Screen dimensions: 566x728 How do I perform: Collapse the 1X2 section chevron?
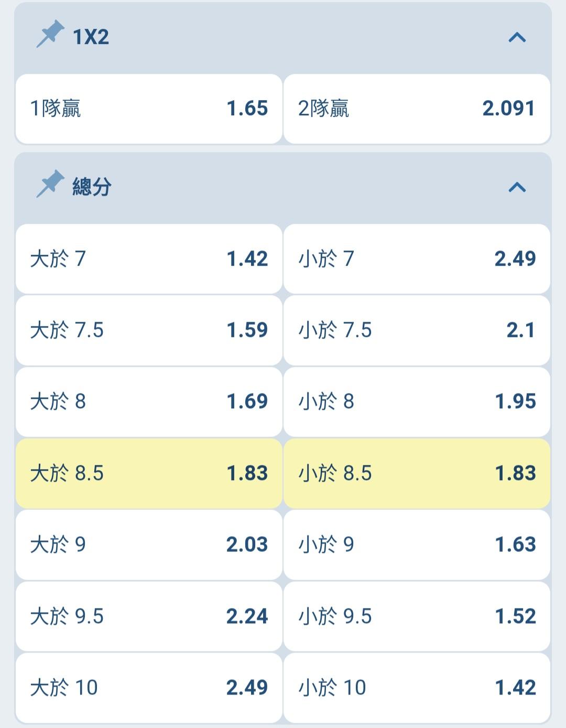517,37
